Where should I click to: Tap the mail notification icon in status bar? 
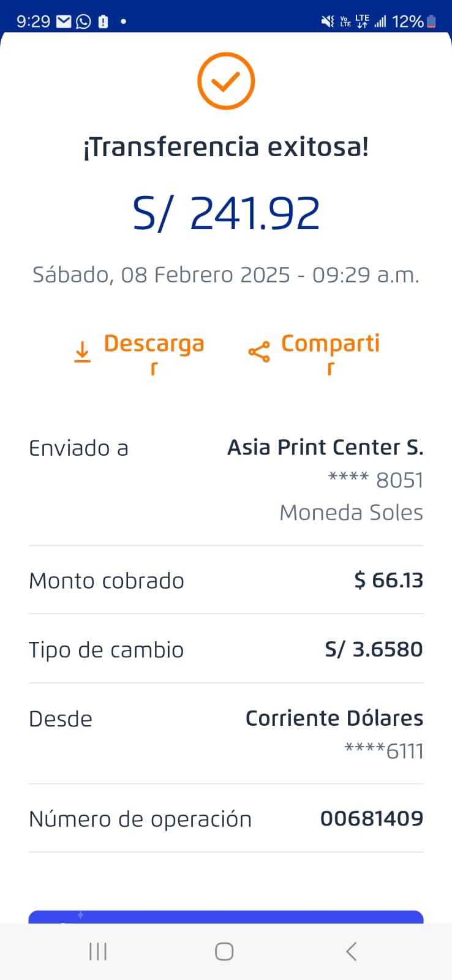64,21
